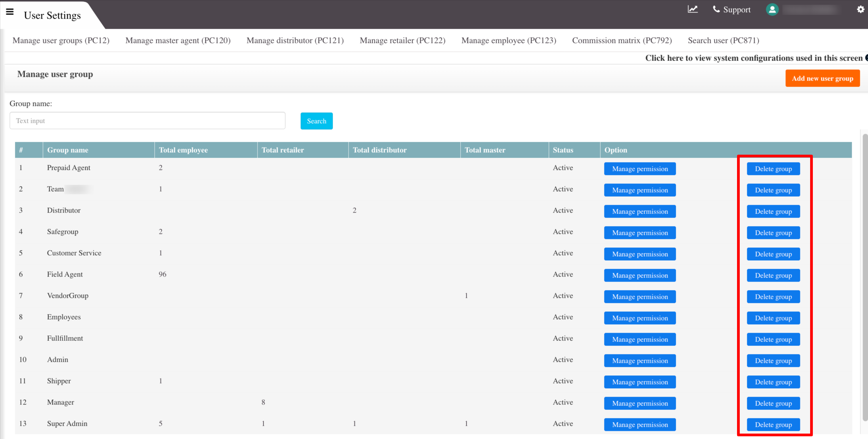The width and height of the screenshot is (868, 439).
Task: Click the vertical table scrollbar
Action: pyautogui.click(x=865, y=278)
